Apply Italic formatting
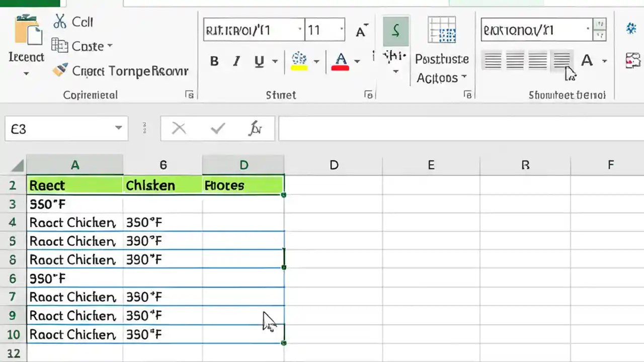Image resolution: width=644 pixels, height=362 pixels. (236, 61)
